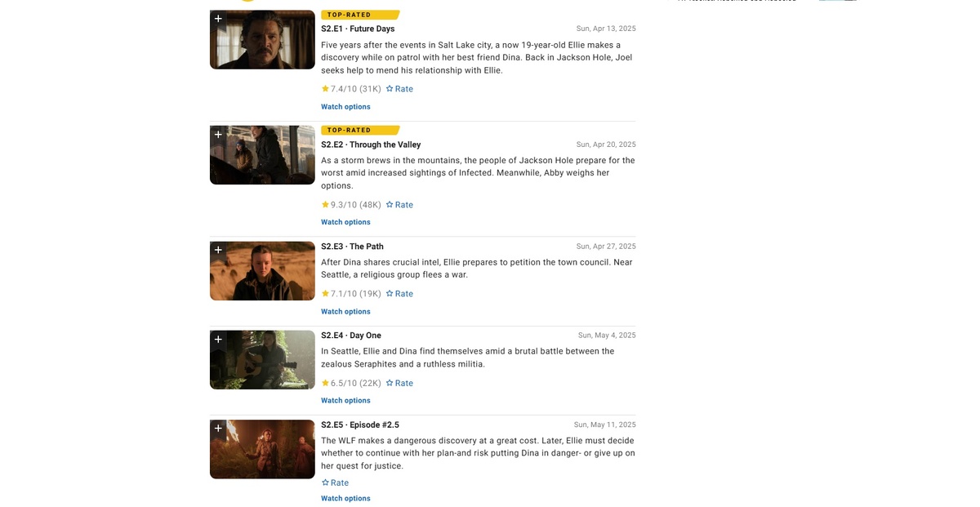Viewport: 980px width, 507px height.
Task: Open Watch options for Future Days
Action: click(345, 107)
